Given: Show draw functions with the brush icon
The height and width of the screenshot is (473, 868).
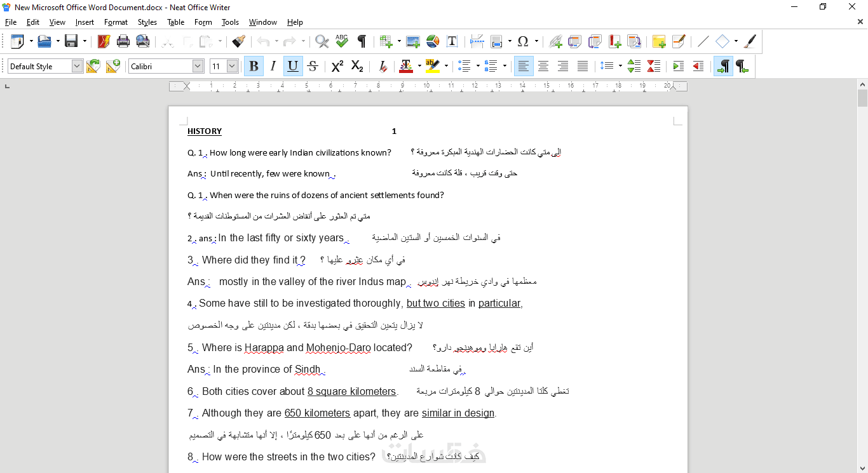Looking at the screenshot, I should [x=750, y=42].
